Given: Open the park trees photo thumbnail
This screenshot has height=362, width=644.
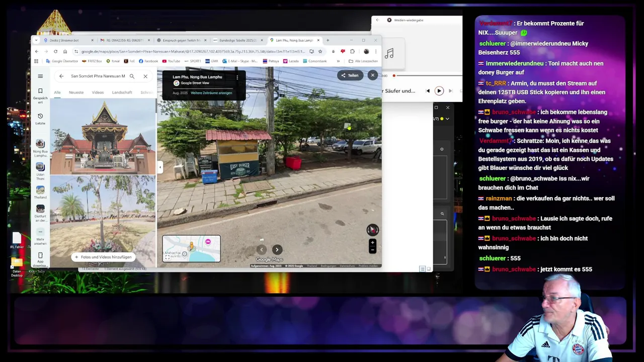Looking at the screenshot, I should point(103,221).
